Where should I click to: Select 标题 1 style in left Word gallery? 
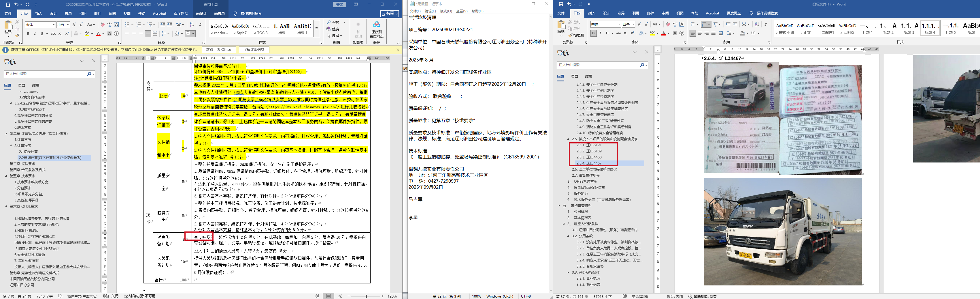click(302, 29)
